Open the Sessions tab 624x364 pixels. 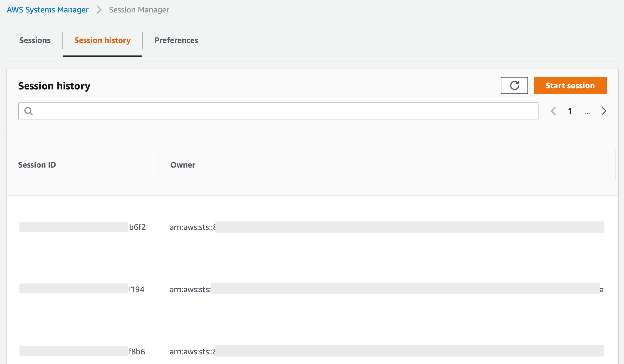(35, 40)
